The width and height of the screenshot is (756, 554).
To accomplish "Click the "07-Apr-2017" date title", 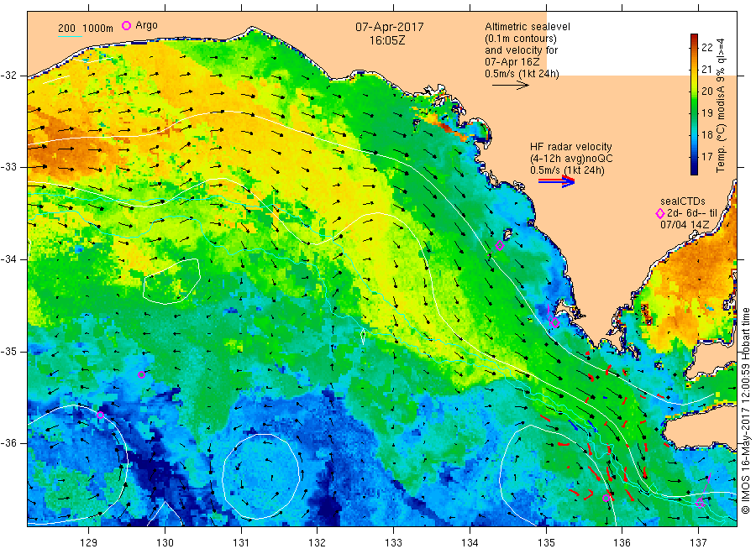I will click(390, 27).
